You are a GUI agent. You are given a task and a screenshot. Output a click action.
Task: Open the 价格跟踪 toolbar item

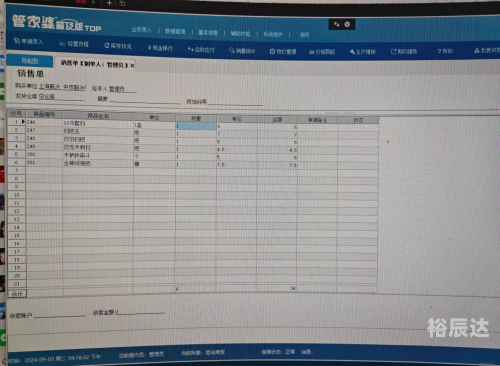(322, 52)
